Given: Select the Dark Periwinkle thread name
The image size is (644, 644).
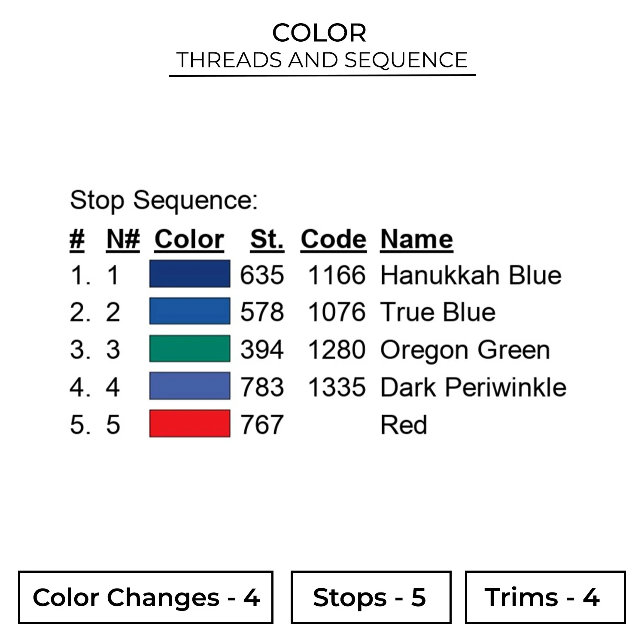Looking at the screenshot, I should (473, 387).
